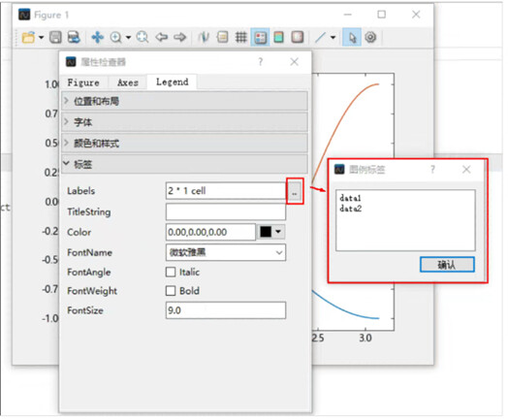Enable the Bold checkbox
Image resolution: width=508 pixels, height=420 pixels.
[171, 290]
